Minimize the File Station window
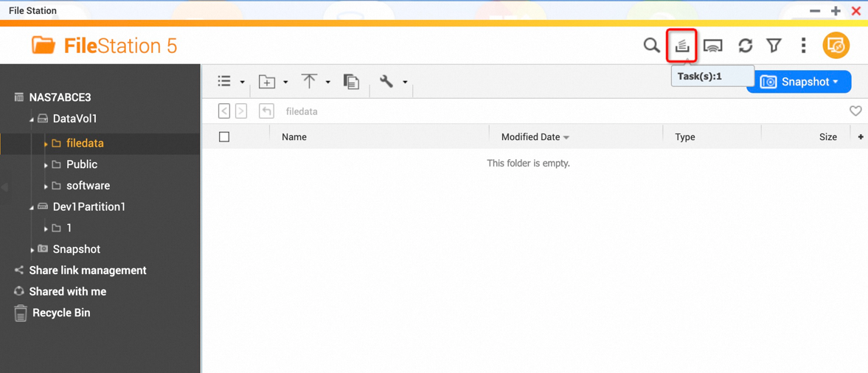The width and height of the screenshot is (868, 373). pos(814,10)
